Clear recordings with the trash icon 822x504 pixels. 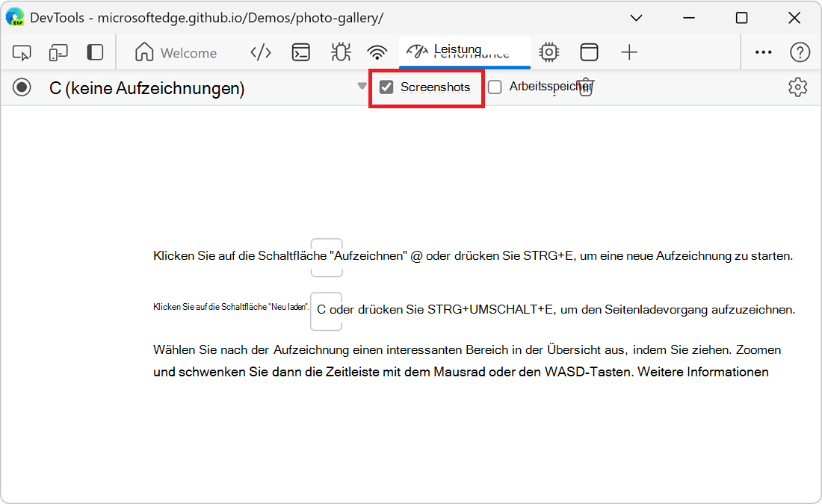(x=585, y=87)
